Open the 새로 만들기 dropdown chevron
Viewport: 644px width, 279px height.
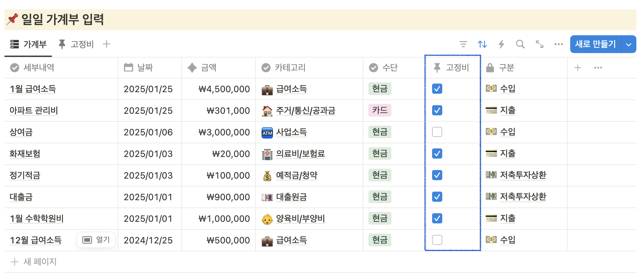click(x=628, y=44)
